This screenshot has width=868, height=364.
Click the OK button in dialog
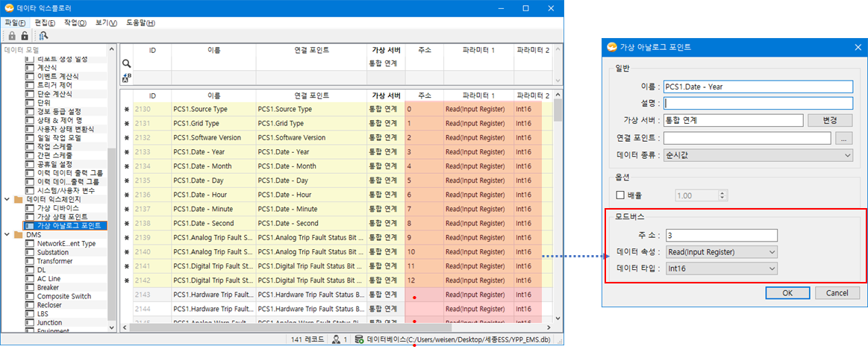787,293
